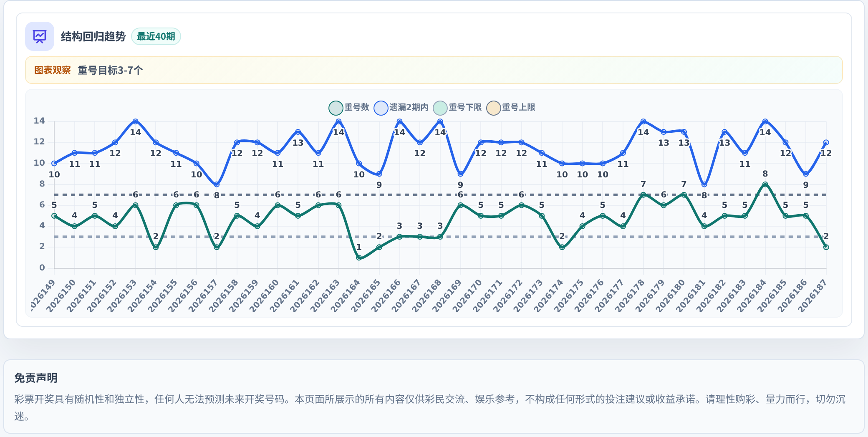The image size is (868, 437).
Task: Select green data point at period 2026154
Action: point(156,247)
